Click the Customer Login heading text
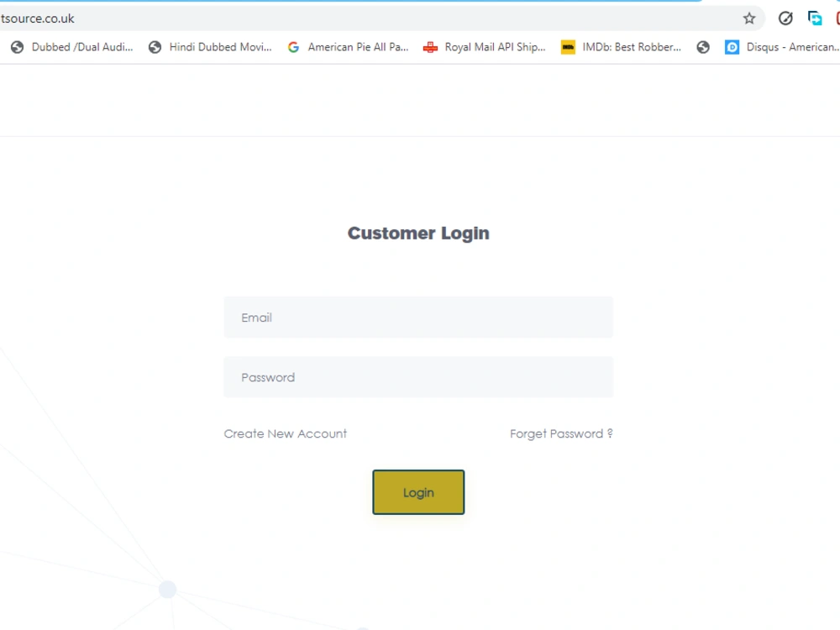 (418, 233)
